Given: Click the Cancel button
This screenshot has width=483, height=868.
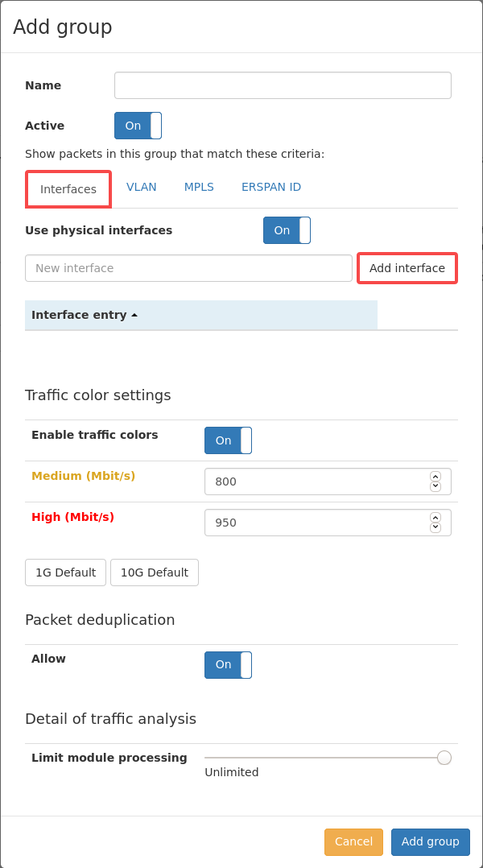Looking at the screenshot, I should (353, 842).
